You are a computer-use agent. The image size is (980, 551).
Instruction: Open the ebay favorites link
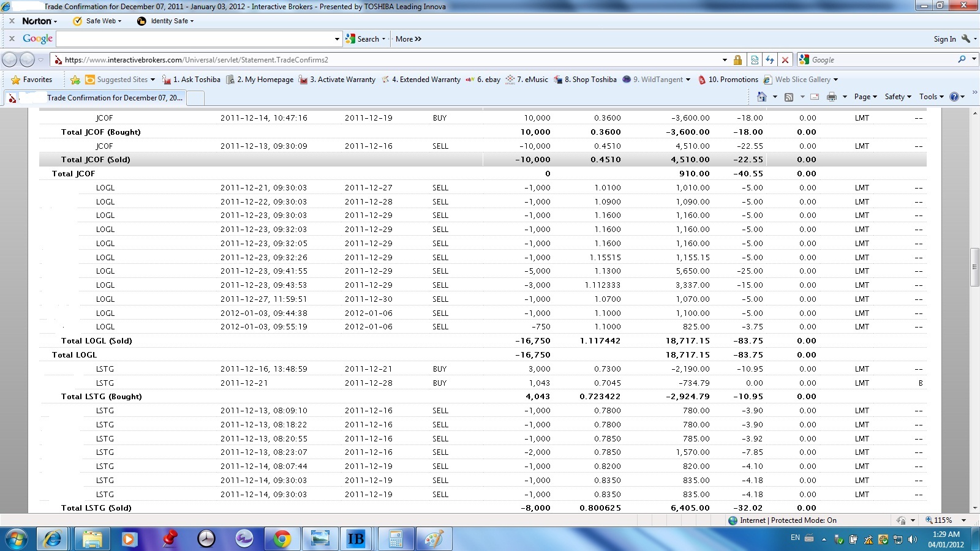coord(488,80)
